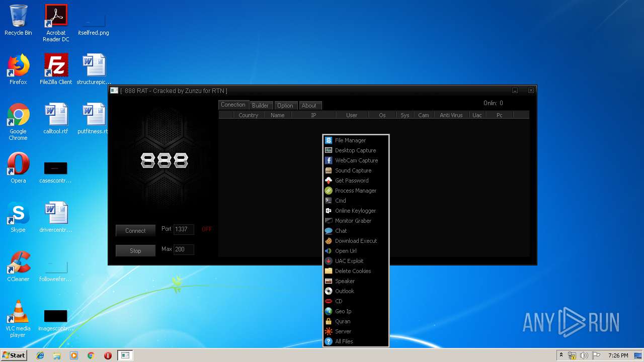Click the Stop button
Screen dimensions: 644x362
coord(135,251)
